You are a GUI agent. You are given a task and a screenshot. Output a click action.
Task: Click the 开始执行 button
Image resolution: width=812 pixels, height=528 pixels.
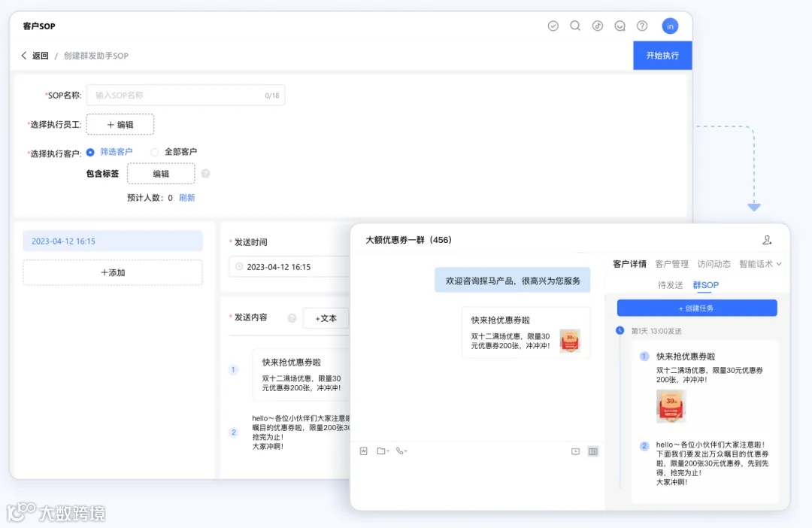[x=662, y=55]
